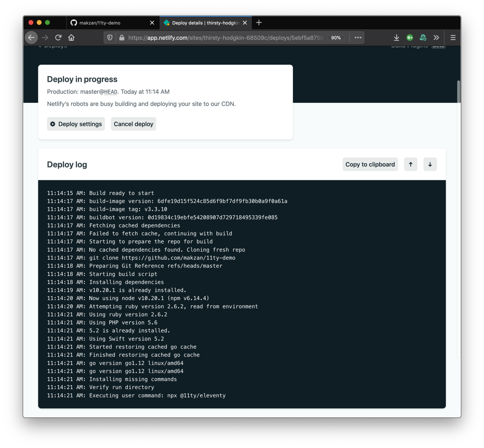Click the 90% zoom level badge
This screenshot has width=484, height=448.
pos(336,37)
